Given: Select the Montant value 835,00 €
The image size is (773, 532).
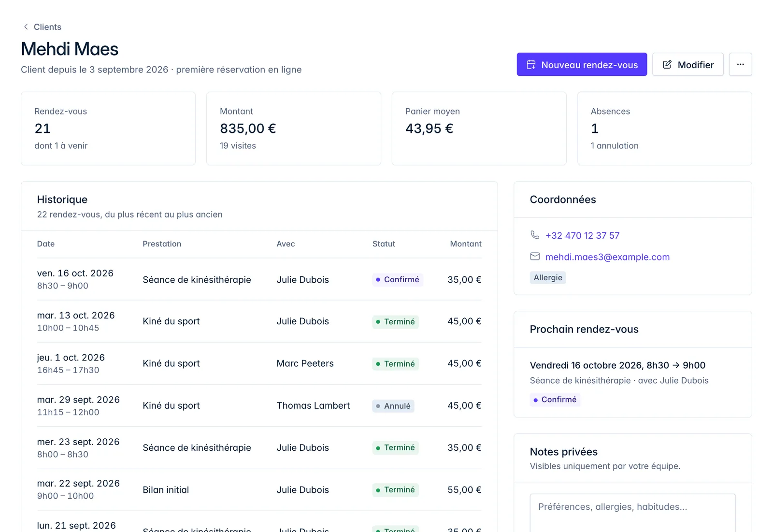Looking at the screenshot, I should pos(248,129).
